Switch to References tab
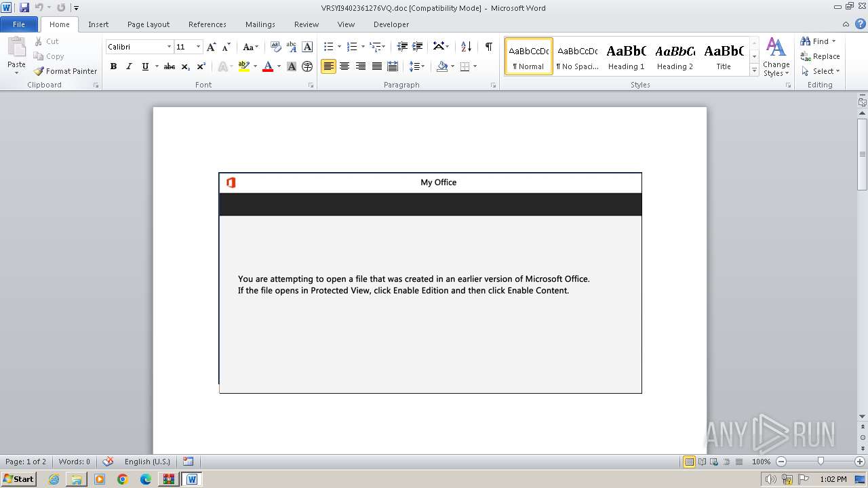 coord(208,24)
